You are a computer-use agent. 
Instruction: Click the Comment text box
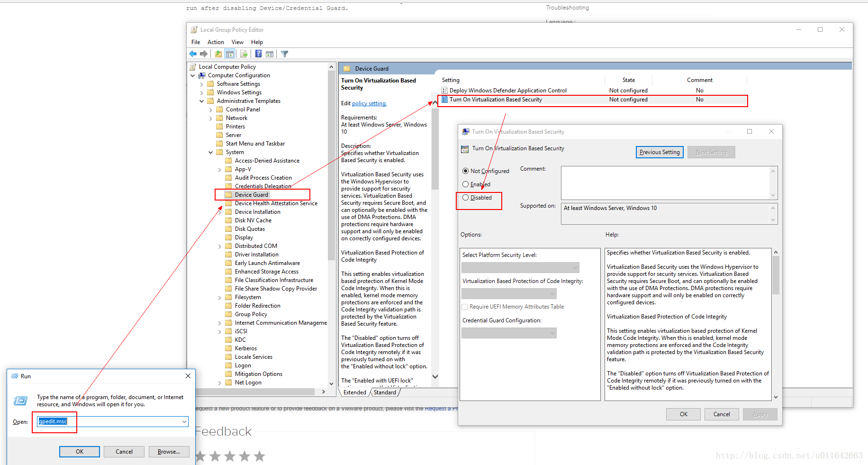[669, 183]
